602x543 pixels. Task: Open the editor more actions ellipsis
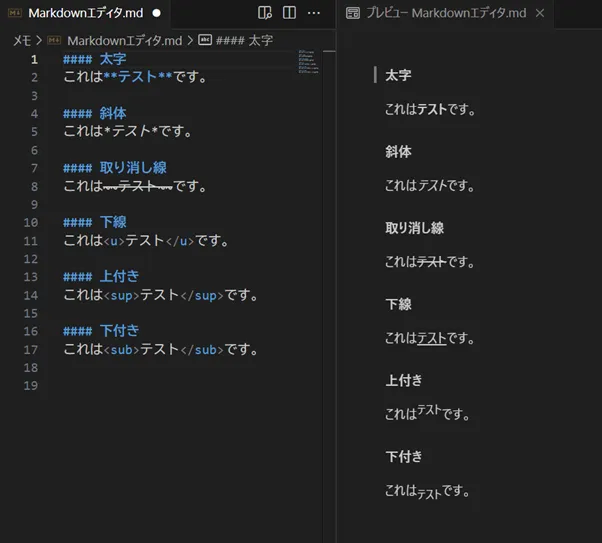point(314,13)
